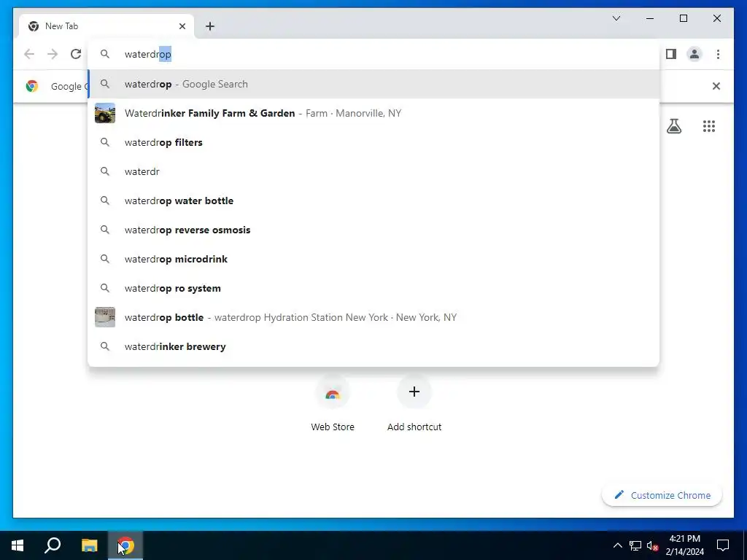This screenshot has width=747, height=560.
Task: Click the Chrome taskbar icon
Action: (x=125, y=545)
